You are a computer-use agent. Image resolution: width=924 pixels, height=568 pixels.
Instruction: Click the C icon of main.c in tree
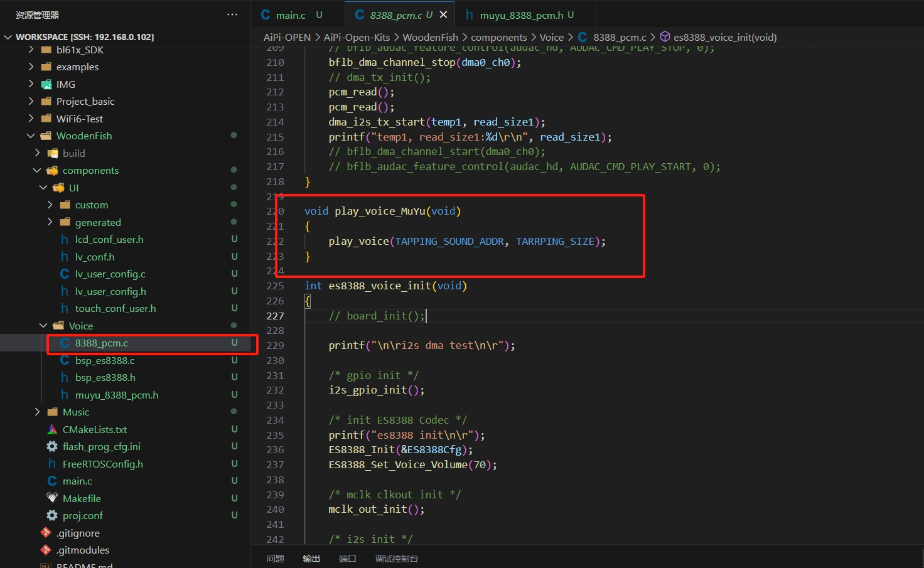52,481
